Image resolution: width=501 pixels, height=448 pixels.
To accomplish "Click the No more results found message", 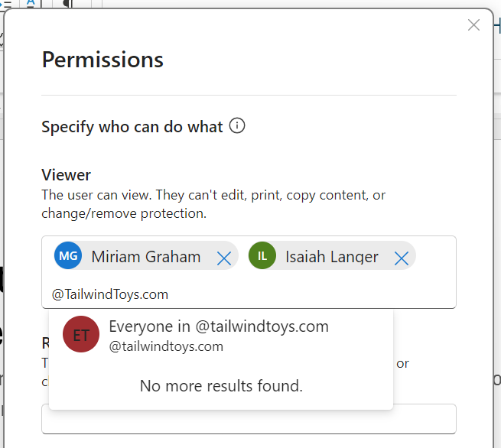I will [x=221, y=386].
